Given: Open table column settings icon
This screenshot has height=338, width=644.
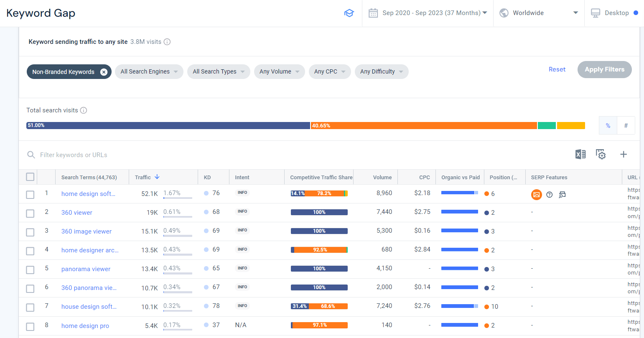Looking at the screenshot, I should point(601,154).
